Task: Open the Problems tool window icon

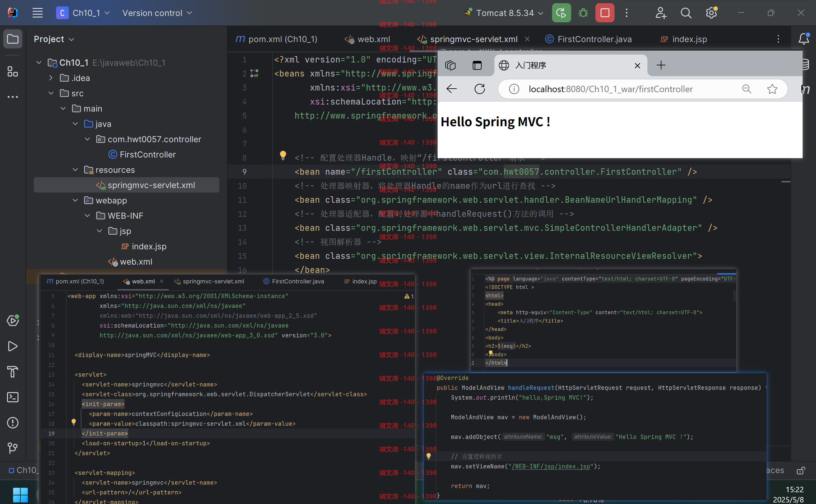Action: 13,422
